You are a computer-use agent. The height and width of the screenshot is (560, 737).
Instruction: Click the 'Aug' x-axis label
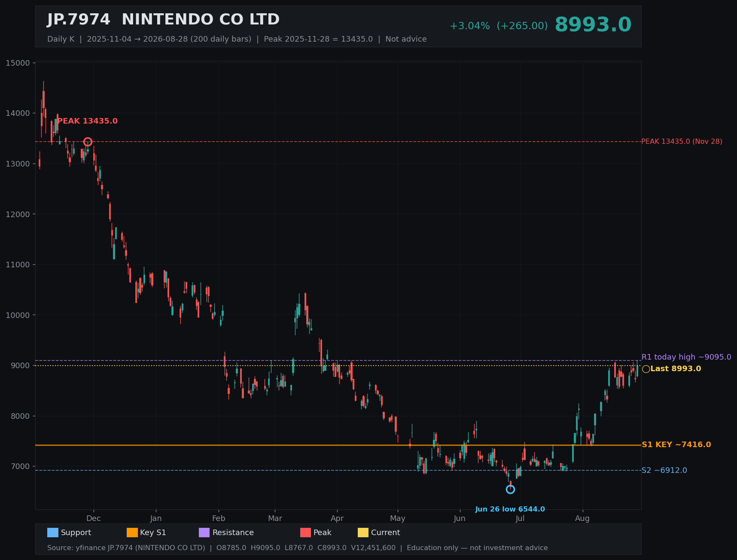pos(582,518)
